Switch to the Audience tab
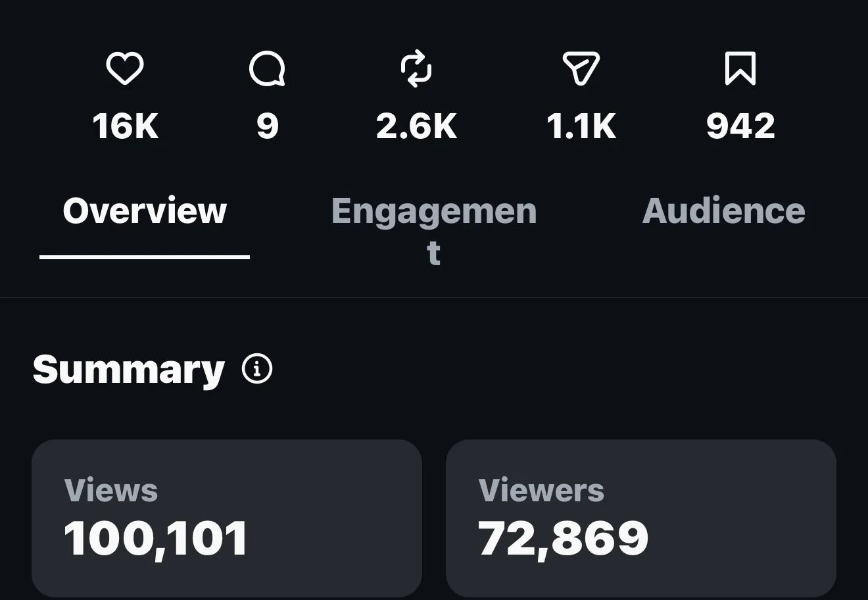868x600 pixels. tap(723, 211)
